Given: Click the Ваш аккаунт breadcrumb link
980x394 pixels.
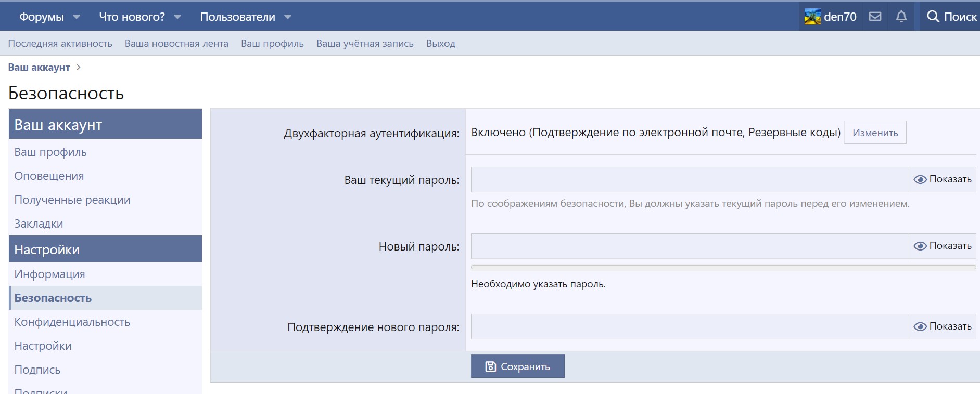Looking at the screenshot, I should tap(39, 68).
